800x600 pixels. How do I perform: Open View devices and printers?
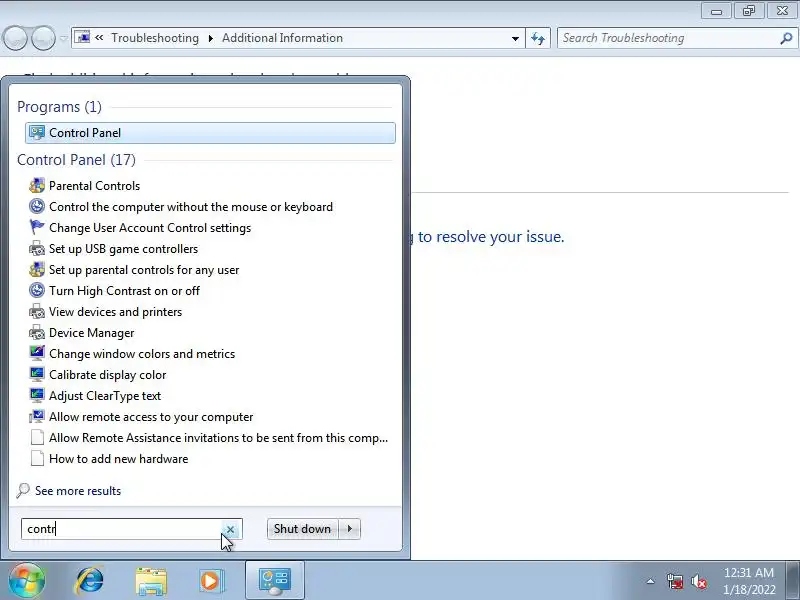(115, 312)
